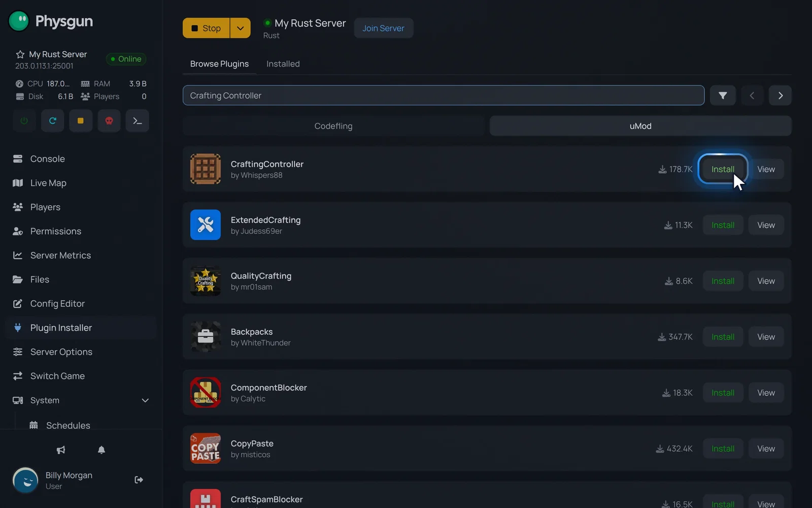Click the red skull kill icon

tap(109, 121)
